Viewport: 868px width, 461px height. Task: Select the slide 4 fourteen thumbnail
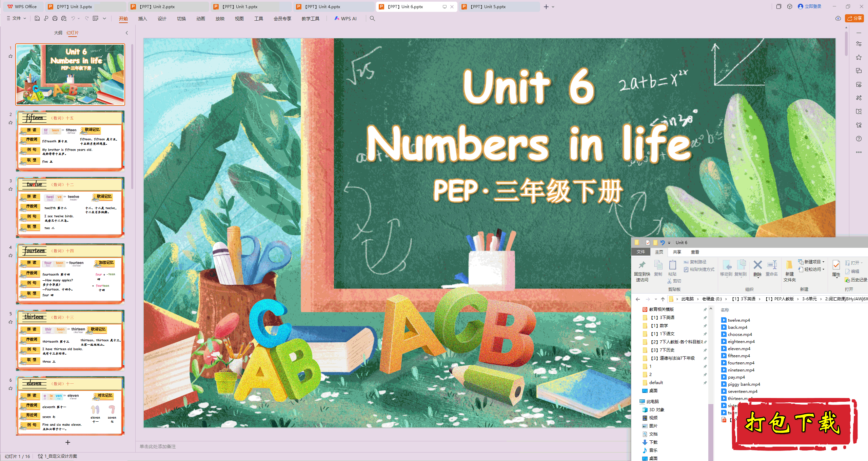click(x=70, y=274)
